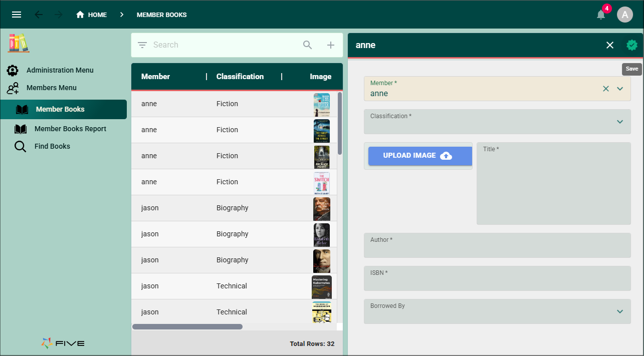644x356 pixels.
Task: Open the Administration Menu
Action: [60, 71]
